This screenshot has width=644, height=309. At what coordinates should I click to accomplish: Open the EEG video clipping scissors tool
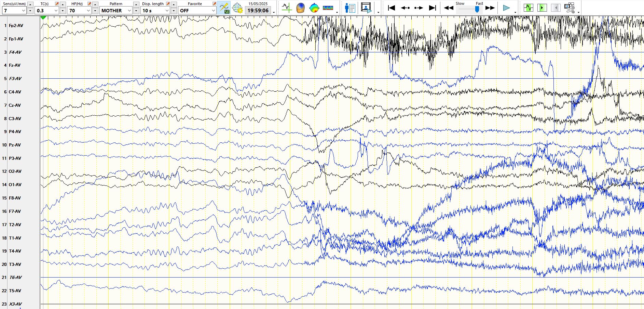pyautogui.click(x=570, y=8)
